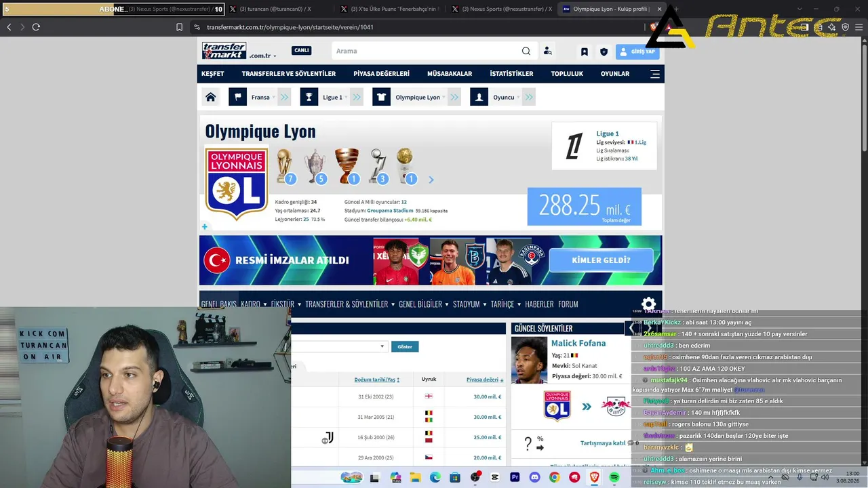
Task: Click the Olympique Lyonnais club crest
Action: [x=237, y=184]
